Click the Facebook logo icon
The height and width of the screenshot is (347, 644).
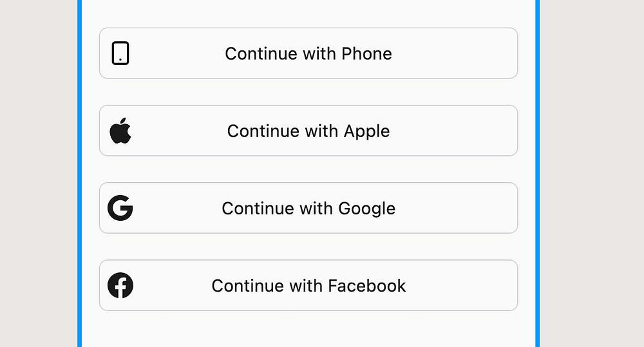coord(120,285)
